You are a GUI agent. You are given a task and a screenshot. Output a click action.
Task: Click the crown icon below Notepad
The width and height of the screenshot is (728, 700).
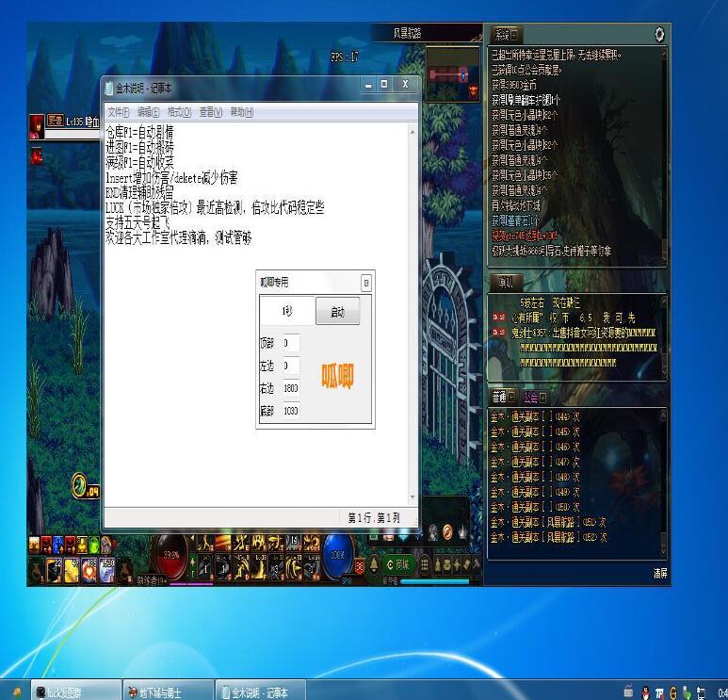point(462,532)
